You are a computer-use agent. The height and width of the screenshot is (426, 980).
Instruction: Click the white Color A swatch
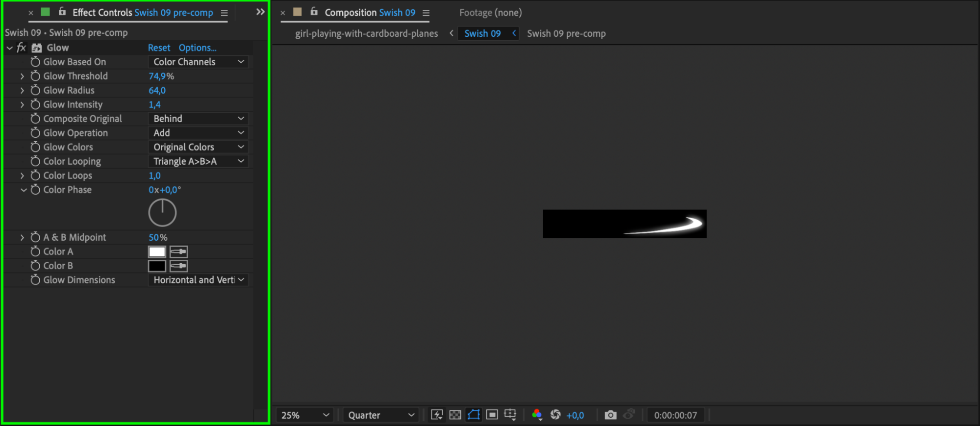[x=157, y=251]
